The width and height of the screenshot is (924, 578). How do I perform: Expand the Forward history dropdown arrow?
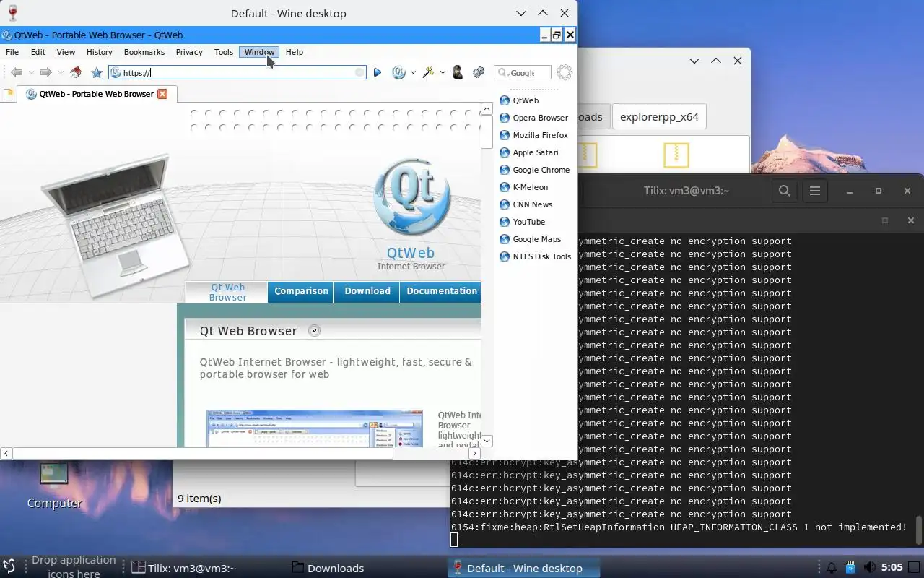[x=61, y=72]
